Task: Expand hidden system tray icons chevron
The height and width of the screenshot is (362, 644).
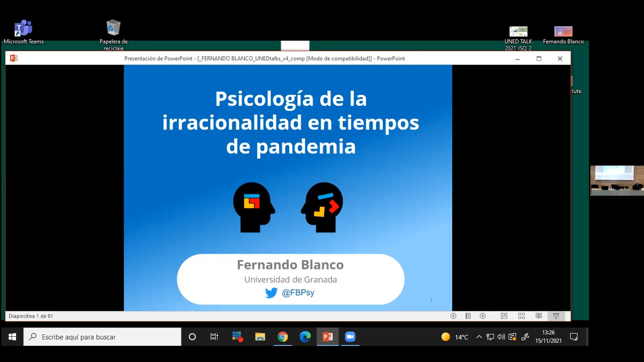Action: (479, 337)
